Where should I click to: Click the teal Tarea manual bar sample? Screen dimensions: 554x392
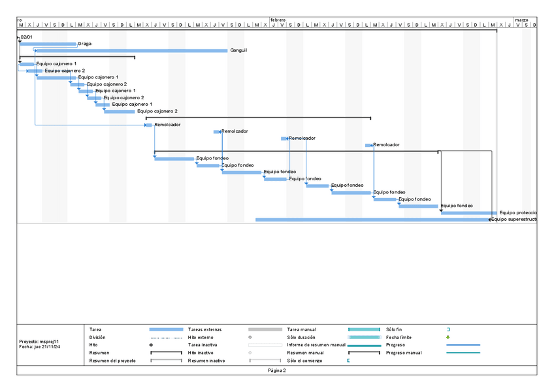(364, 329)
